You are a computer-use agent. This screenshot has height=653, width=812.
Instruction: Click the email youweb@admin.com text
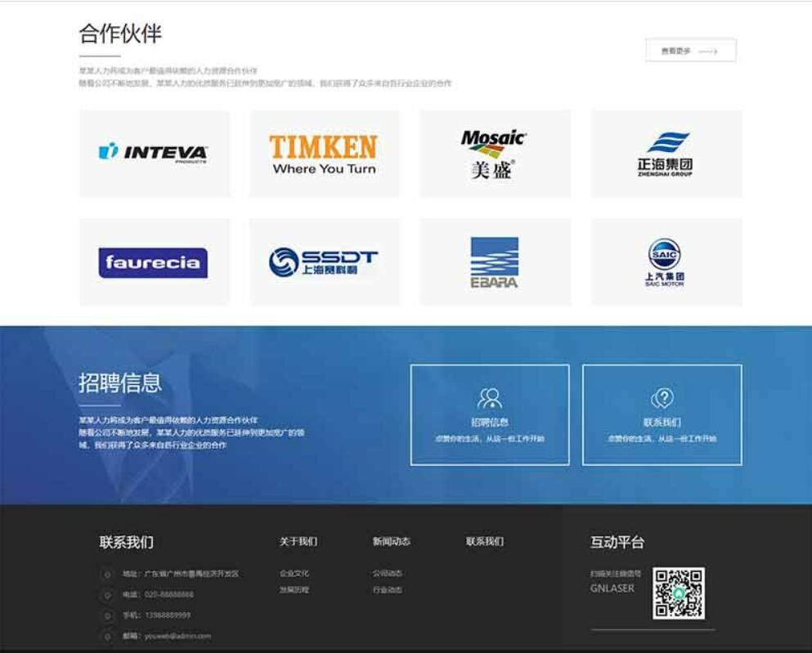[x=177, y=636]
